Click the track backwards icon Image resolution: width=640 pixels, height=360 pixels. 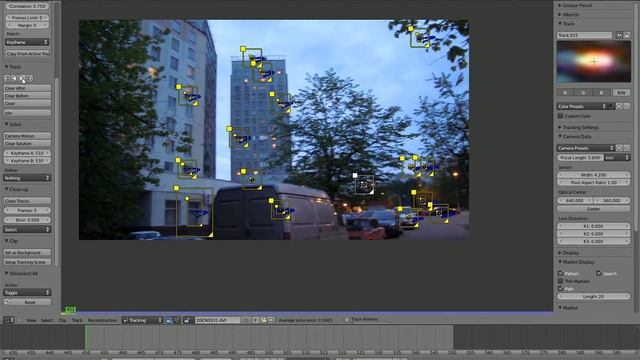(x=14, y=78)
